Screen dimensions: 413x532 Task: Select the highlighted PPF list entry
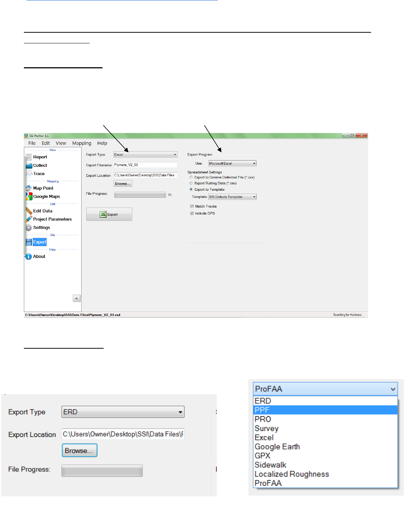[326, 410]
